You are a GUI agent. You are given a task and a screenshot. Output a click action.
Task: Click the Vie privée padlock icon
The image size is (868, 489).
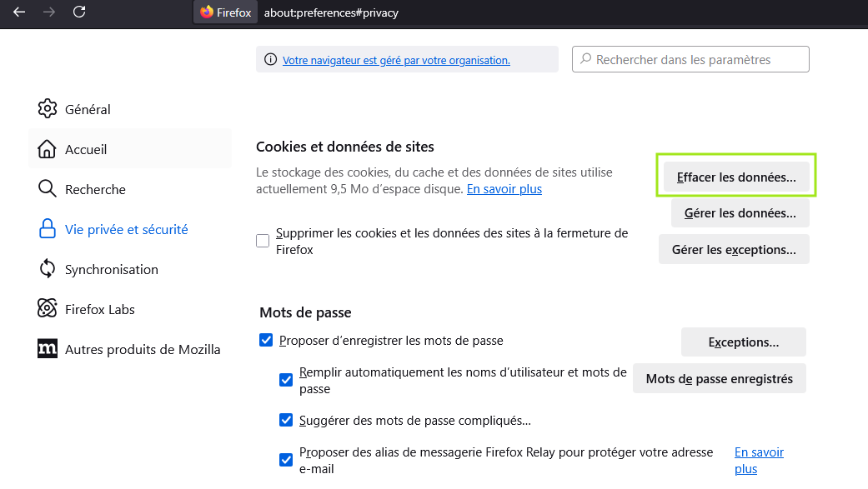coord(47,228)
